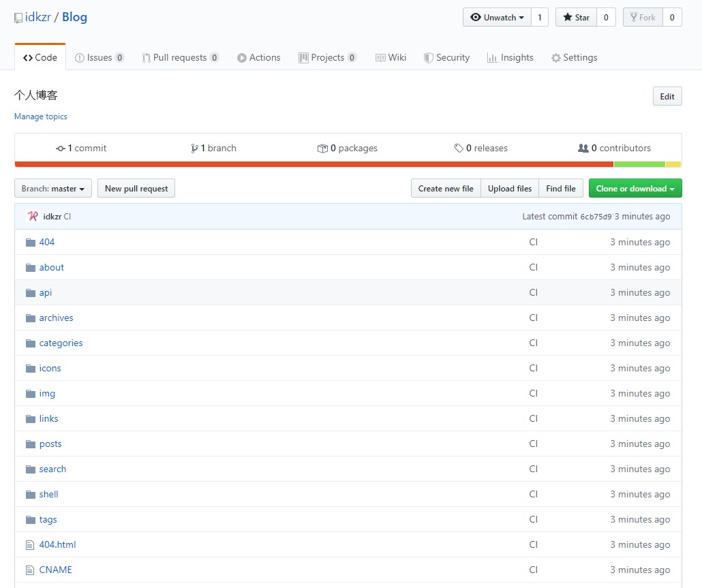Open latest commit hash 6cb75d9
The height and width of the screenshot is (588, 702).
pyautogui.click(x=596, y=217)
